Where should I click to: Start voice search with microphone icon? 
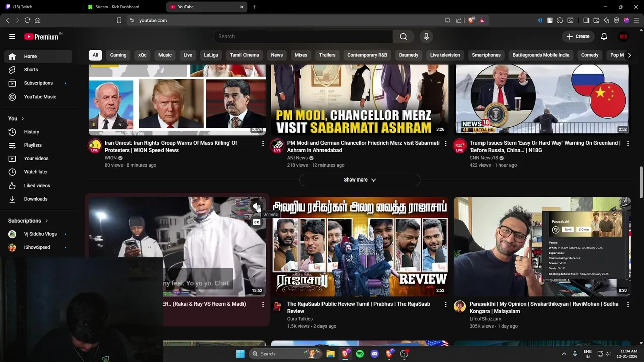[426, 36]
